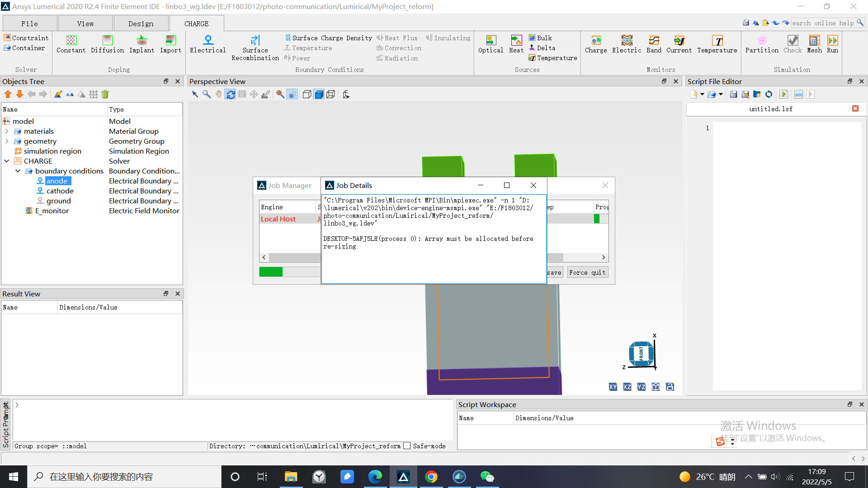Add a Current monitor
868x488 pixels.
click(x=679, y=44)
